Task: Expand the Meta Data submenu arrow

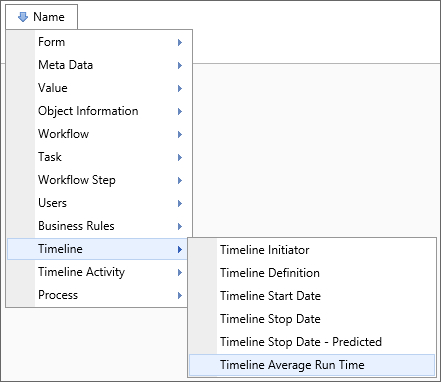Action: tap(180, 65)
